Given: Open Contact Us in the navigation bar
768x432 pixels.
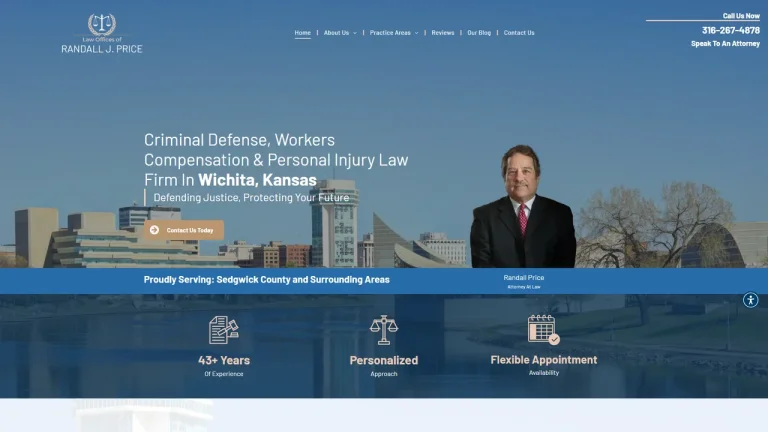Looking at the screenshot, I should pyautogui.click(x=519, y=33).
